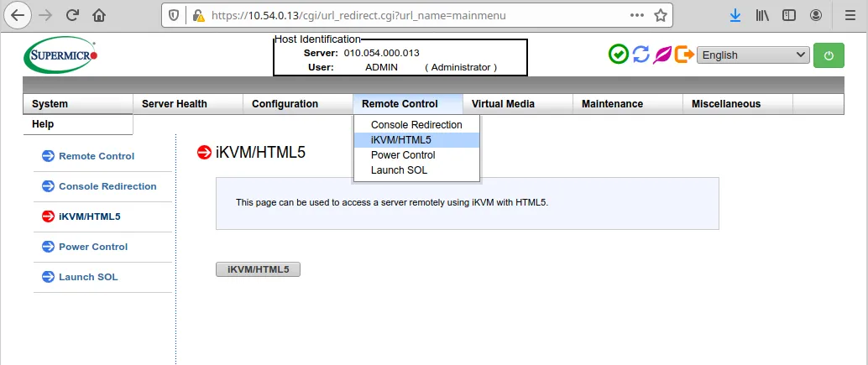Open the Firefox library icon
The image size is (868, 365).
761,15
